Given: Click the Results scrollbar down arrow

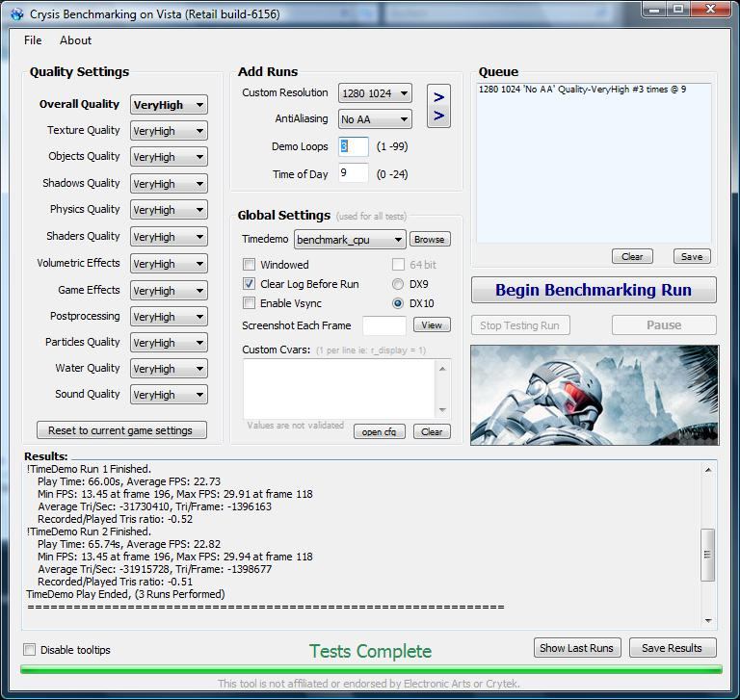Looking at the screenshot, I should 708,621.
